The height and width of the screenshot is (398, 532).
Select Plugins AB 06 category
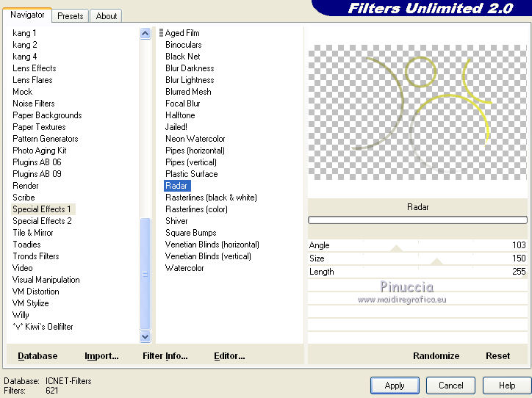point(37,162)
